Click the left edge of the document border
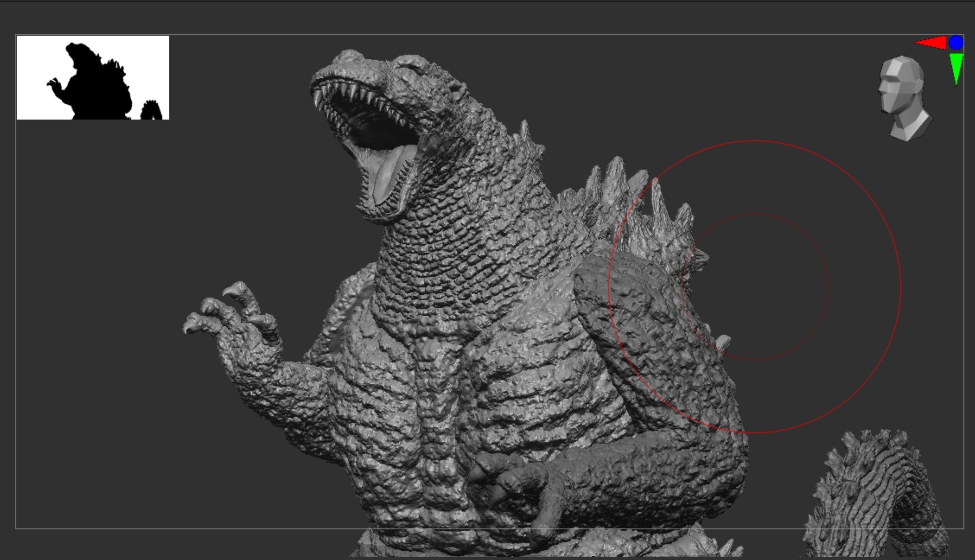 pos(16,269)
